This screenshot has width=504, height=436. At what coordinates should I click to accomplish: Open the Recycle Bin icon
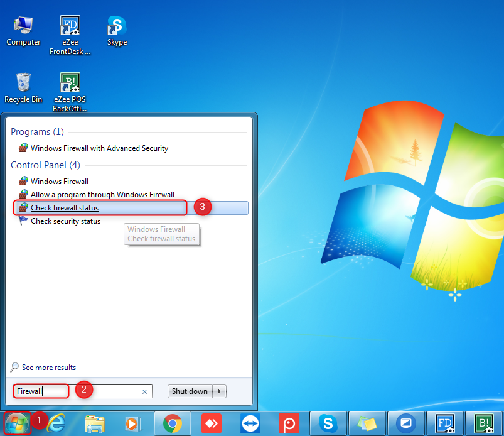pos(23,88)
